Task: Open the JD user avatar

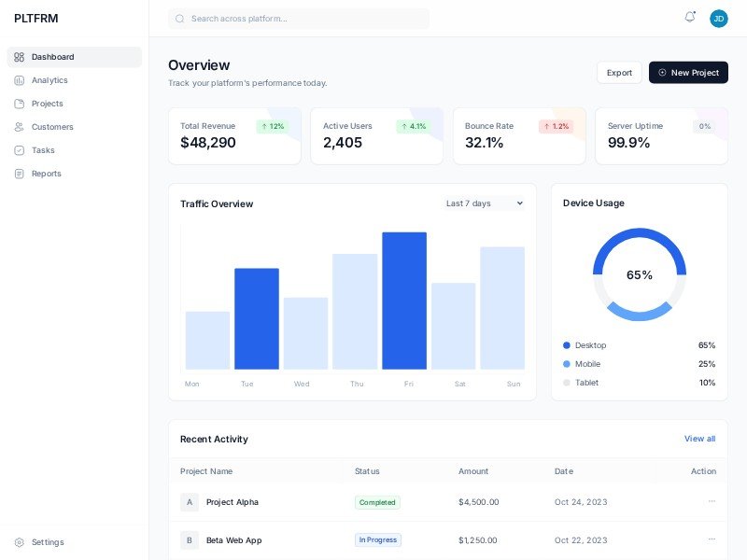Action: (x=718, y=19)
